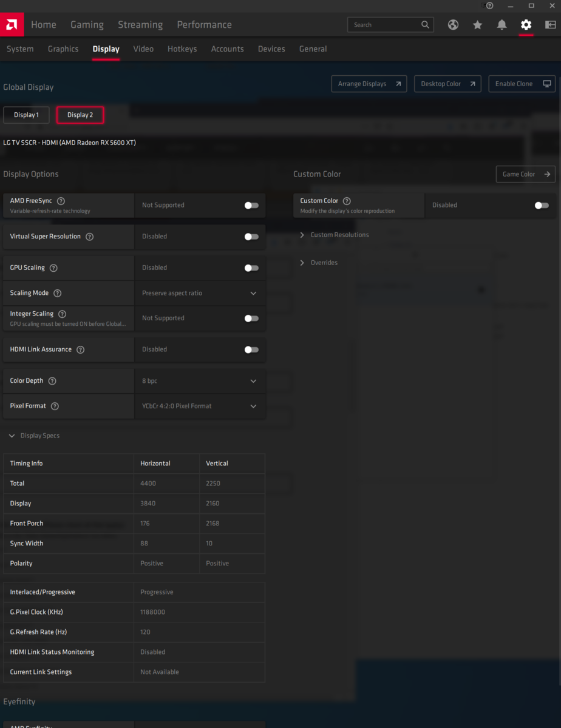
Task: Click Enable Clone button
Action: tap(522, 84)
